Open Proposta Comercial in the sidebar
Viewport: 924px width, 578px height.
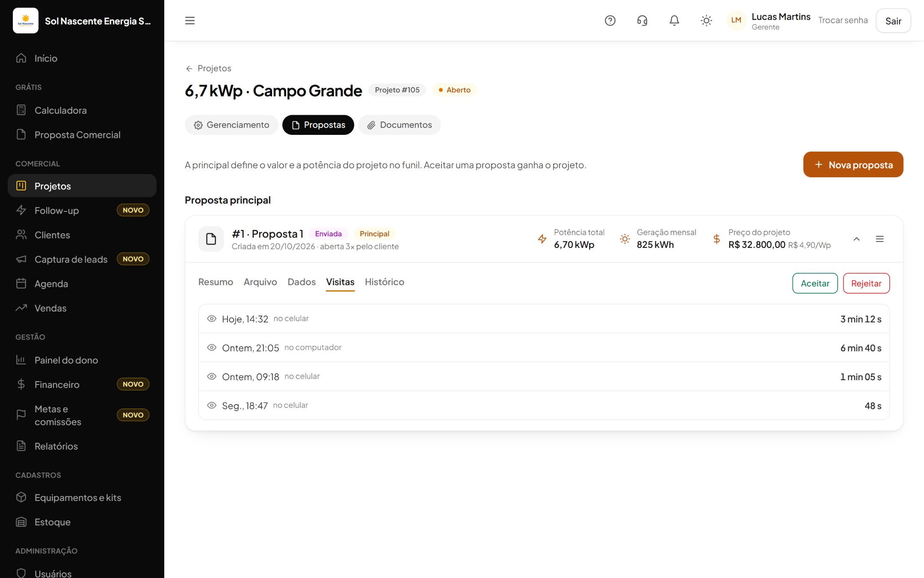click(82, 135)
